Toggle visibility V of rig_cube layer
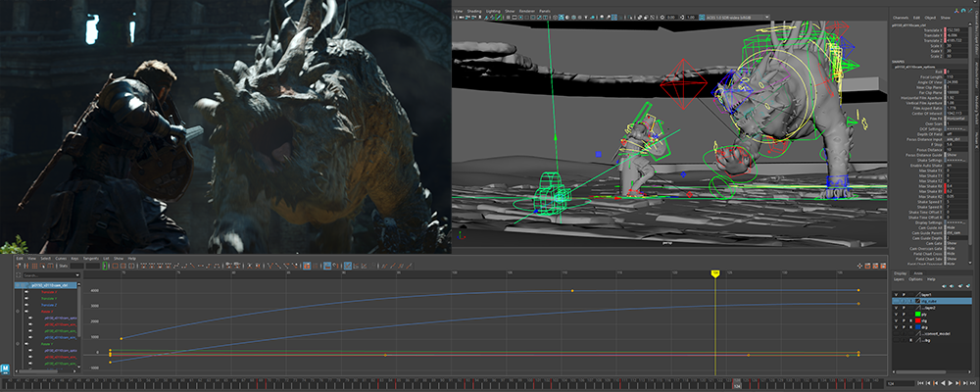 click(x=896, y=301)
